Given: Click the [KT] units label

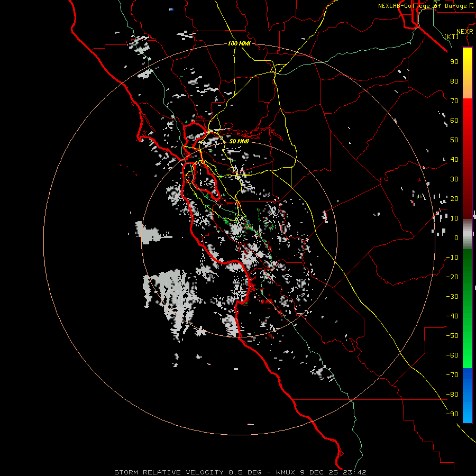Looking at the screenshot, I should coord(452,36).
